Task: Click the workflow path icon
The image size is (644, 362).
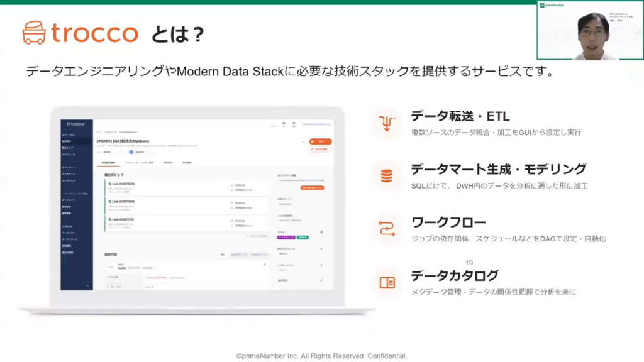Action: tap(386, 229)
